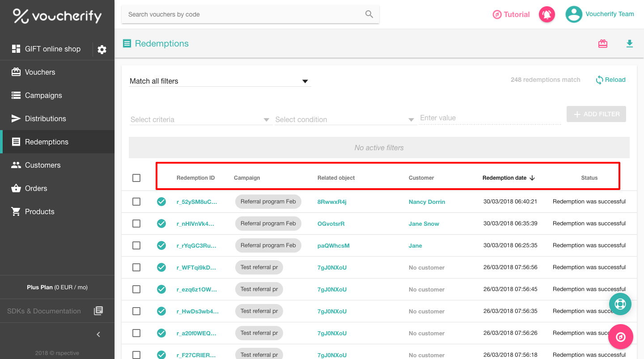This screenshot has width=644, height=359.
Task: Check the box for r_52ySM8uC row
Action: (136, 202)
